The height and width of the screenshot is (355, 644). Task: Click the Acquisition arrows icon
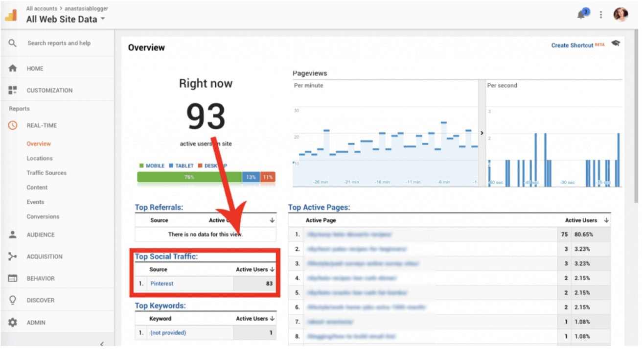13,256
